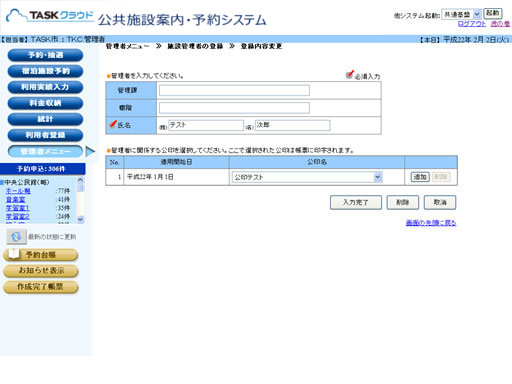
Task: Click facility list scrollbar up arrow
Action: 80,180
